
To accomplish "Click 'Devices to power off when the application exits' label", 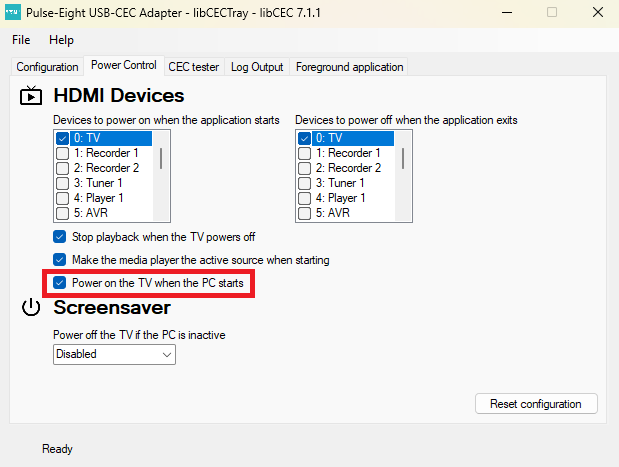I will click(x=406, y=120).
